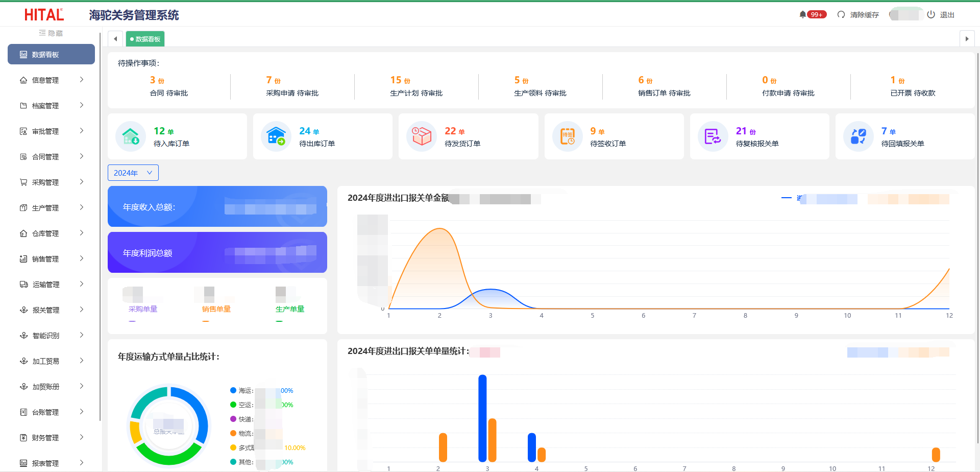Open 采购申请 待审批 pending item
980x472 pixels.
[292, 86]
